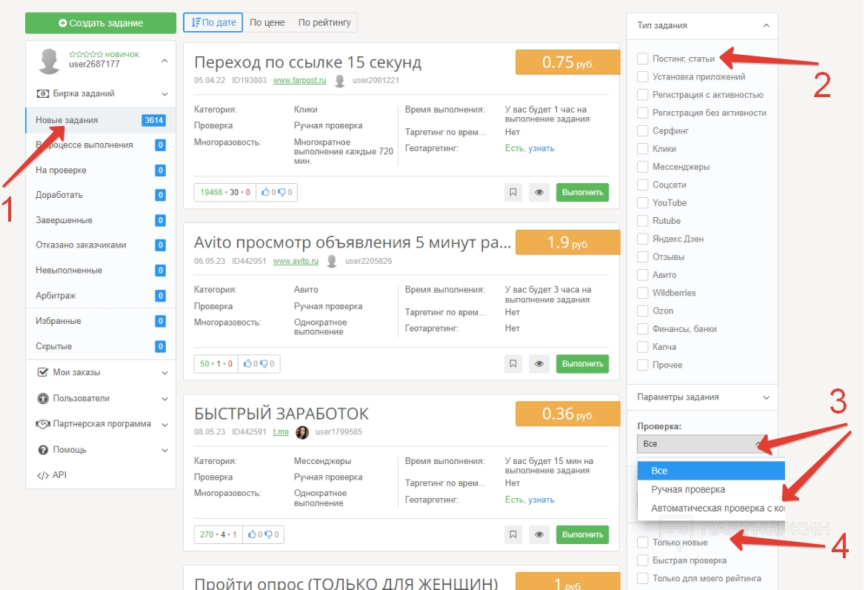Expand Партнерская программа chevron

164,425
